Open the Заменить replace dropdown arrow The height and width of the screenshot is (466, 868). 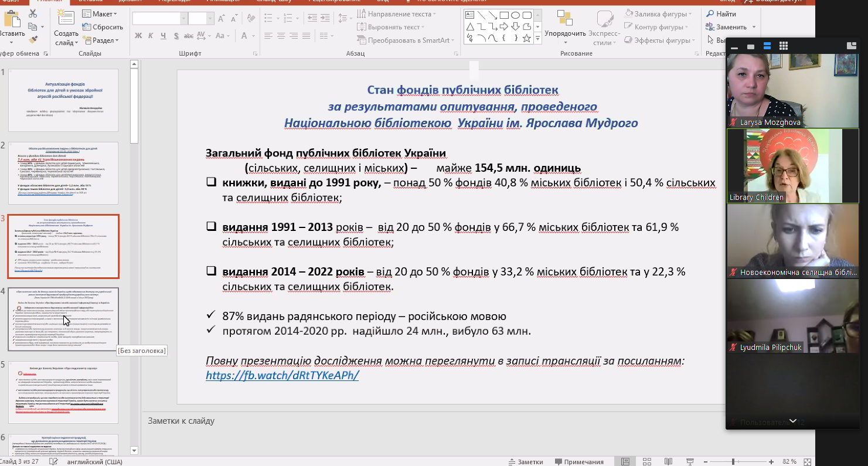754,27
